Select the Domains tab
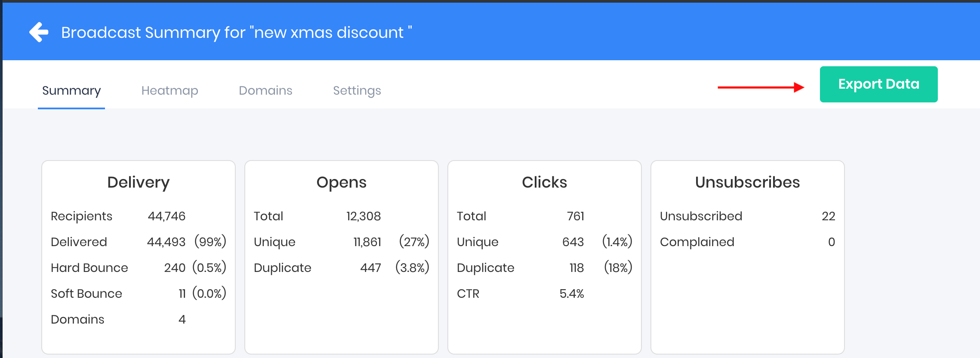This screenshot has height=358, width=980. click(x=265, y=90)
